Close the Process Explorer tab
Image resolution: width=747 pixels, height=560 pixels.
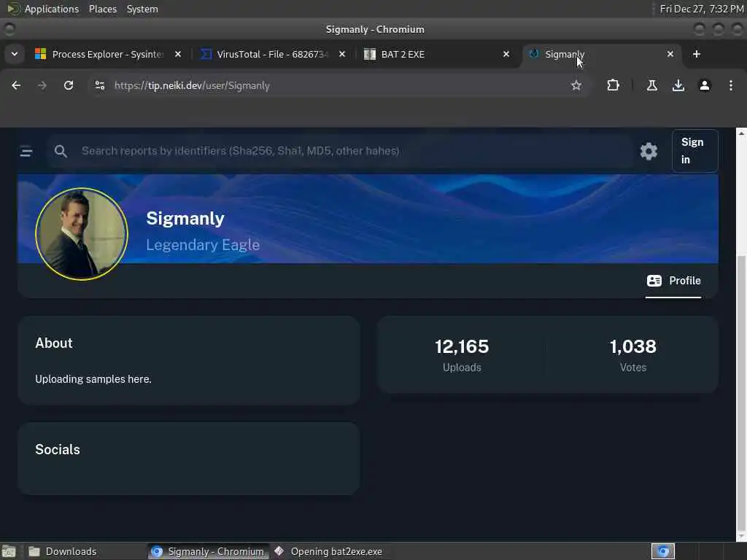tap(178, 54)
